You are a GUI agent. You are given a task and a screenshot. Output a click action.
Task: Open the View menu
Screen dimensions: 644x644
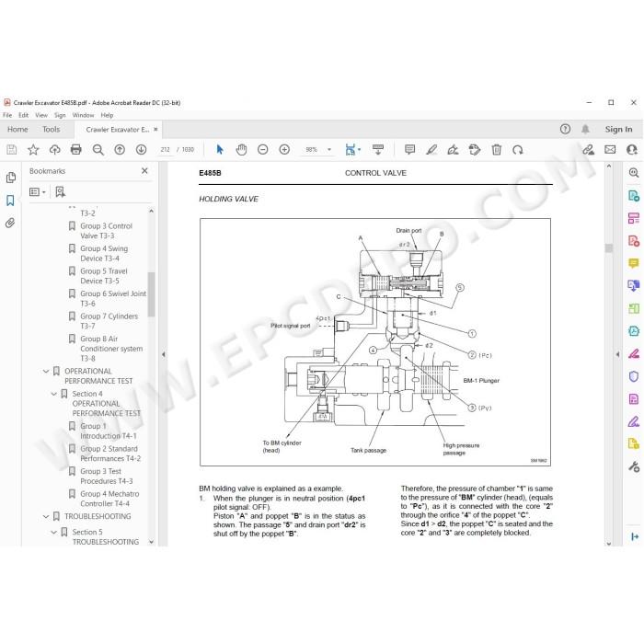pos(41,115)
